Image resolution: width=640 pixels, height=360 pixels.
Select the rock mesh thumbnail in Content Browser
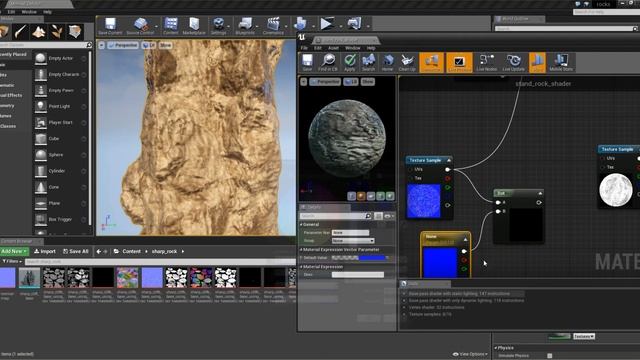coord(29,278)
